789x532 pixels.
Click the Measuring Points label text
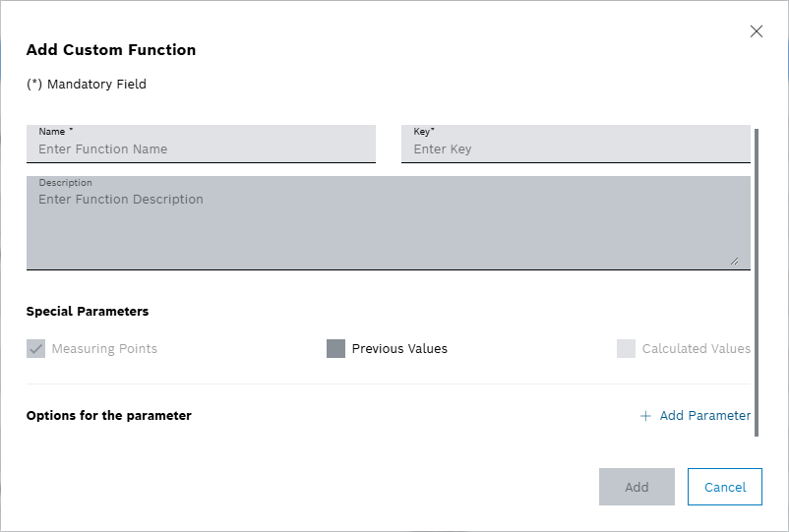(104, 349)
